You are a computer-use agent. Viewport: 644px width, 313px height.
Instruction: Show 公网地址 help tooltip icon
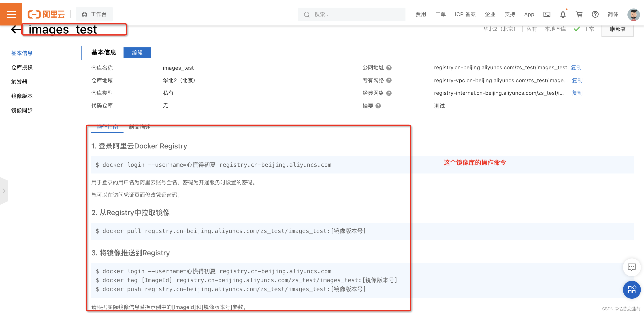pos(389,68)
